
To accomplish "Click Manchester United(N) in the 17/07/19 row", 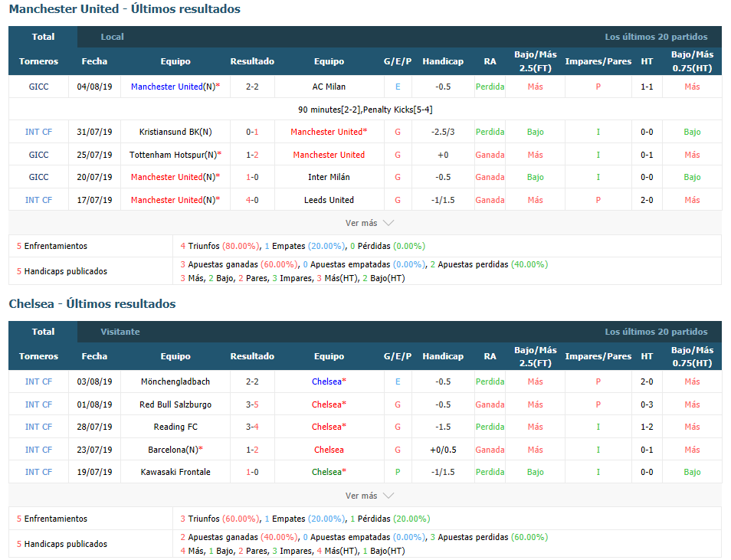I will (x=175, y=200).
